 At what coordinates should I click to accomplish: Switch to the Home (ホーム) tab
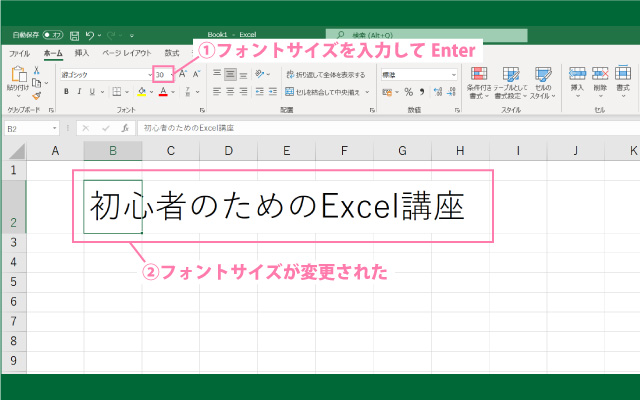pyautogui.click(x=53, y=53)
